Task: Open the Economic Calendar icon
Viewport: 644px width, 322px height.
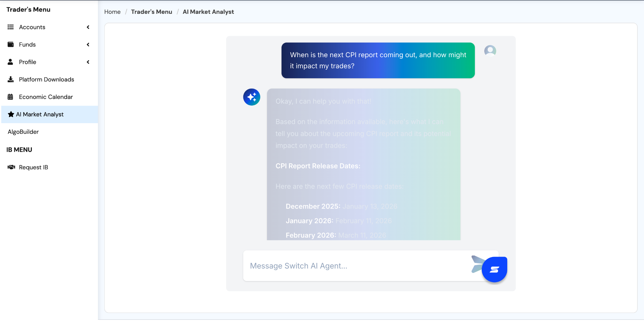Action: (11, 97)
